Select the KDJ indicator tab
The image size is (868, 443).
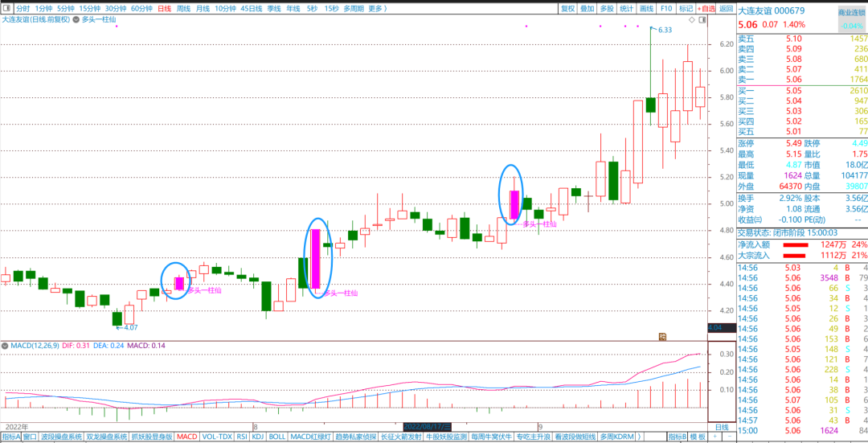click(257, 437)
